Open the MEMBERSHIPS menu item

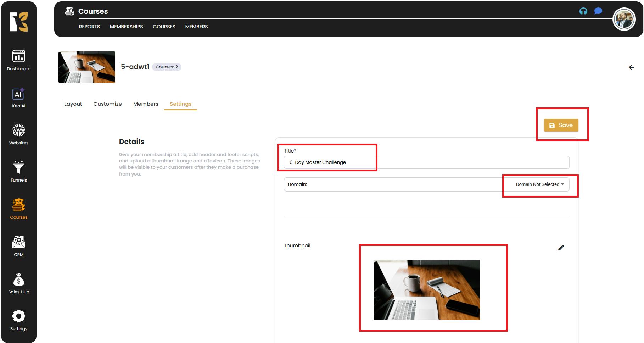tap(126, 27)
